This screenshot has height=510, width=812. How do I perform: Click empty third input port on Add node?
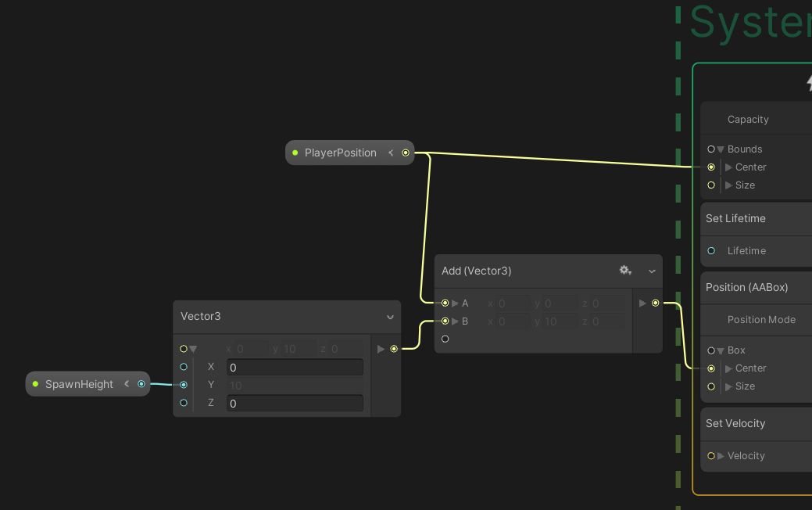(x=445, y=339)
